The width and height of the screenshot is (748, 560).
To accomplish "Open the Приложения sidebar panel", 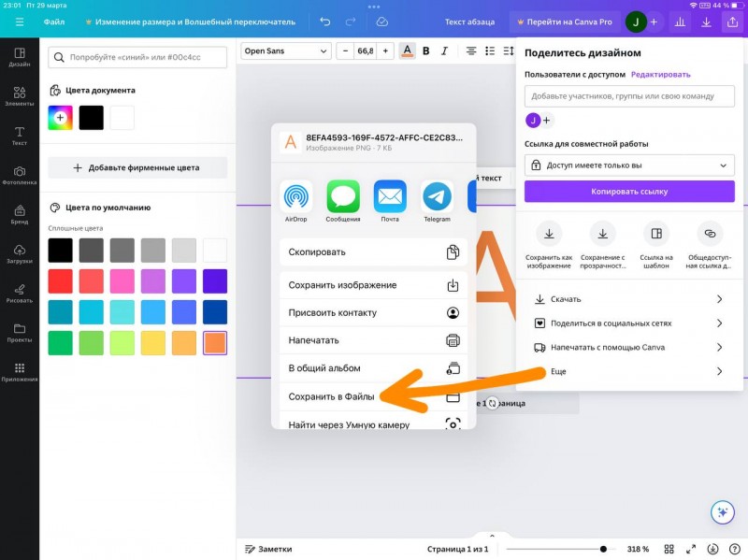I will (x=20, y=372).
